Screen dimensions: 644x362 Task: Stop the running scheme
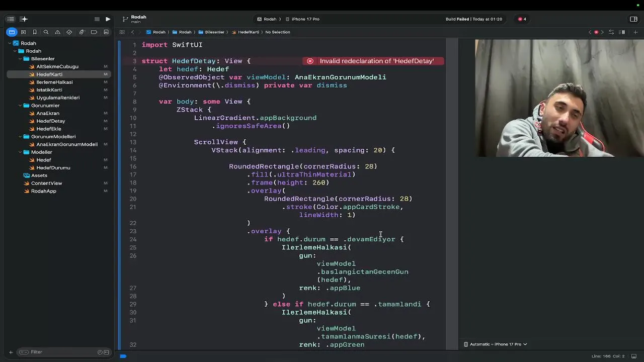(x=97, y=19)
